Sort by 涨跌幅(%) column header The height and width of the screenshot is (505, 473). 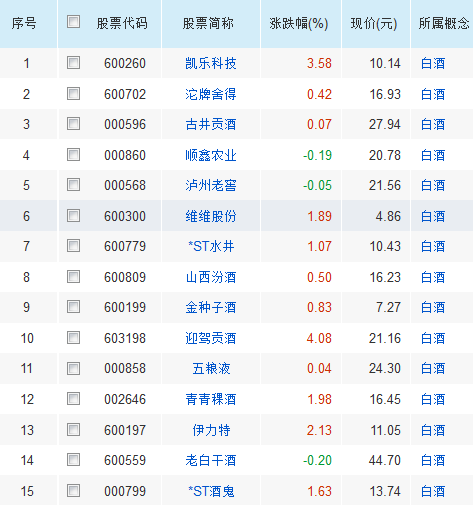299,24
